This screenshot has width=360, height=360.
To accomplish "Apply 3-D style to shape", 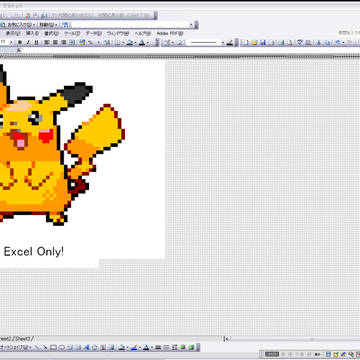I will [x=191, y=347].
